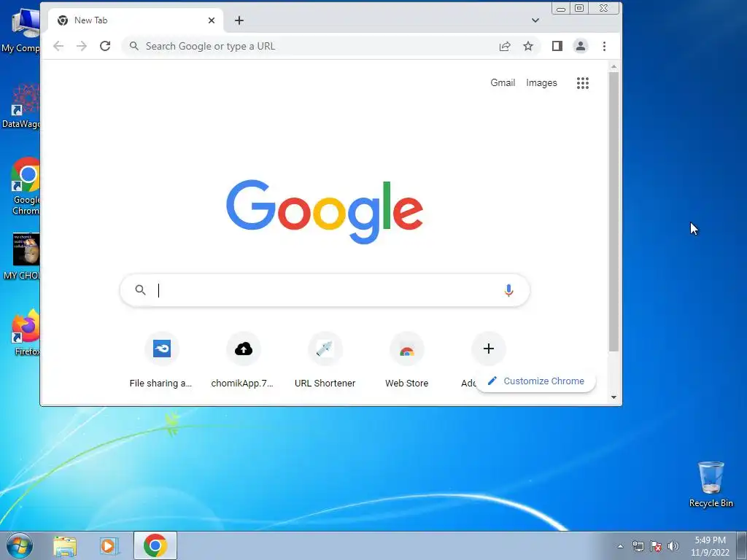Open the Windows Start menu

[20, 545]
